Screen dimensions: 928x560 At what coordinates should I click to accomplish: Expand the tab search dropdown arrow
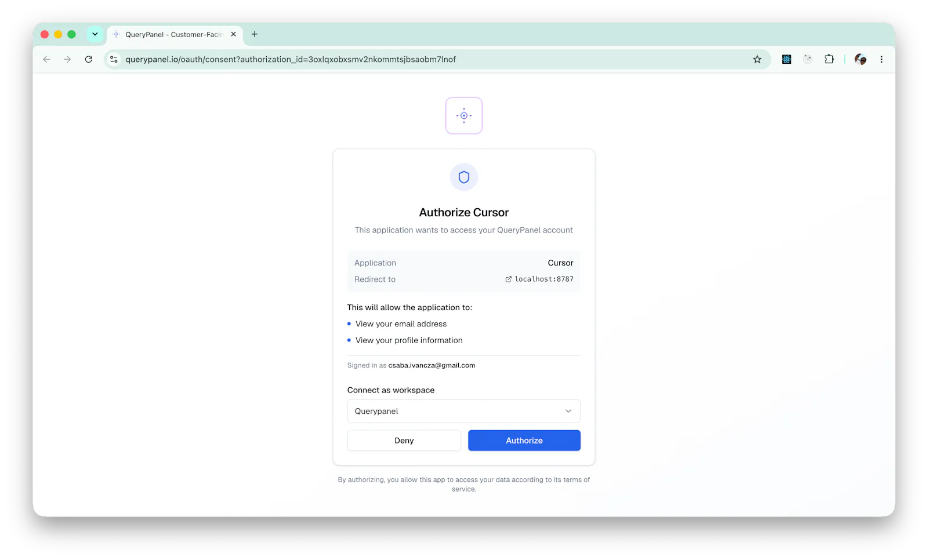[95, 34]
